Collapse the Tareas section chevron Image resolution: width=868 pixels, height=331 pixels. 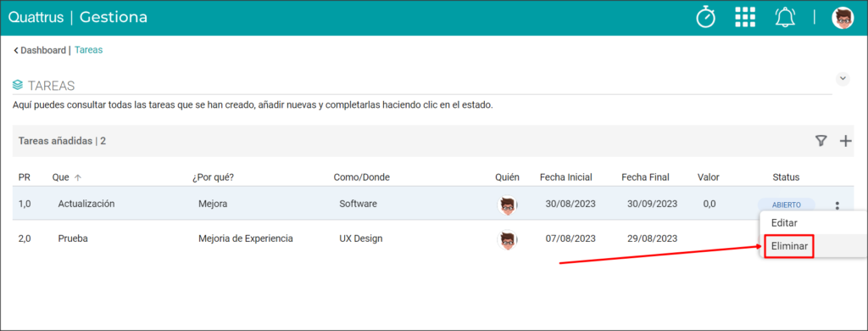843,78
